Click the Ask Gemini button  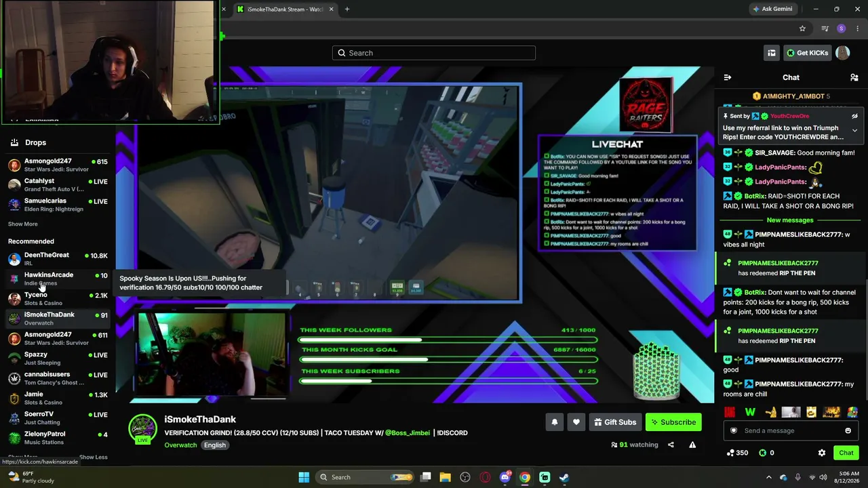coord(772,9)
